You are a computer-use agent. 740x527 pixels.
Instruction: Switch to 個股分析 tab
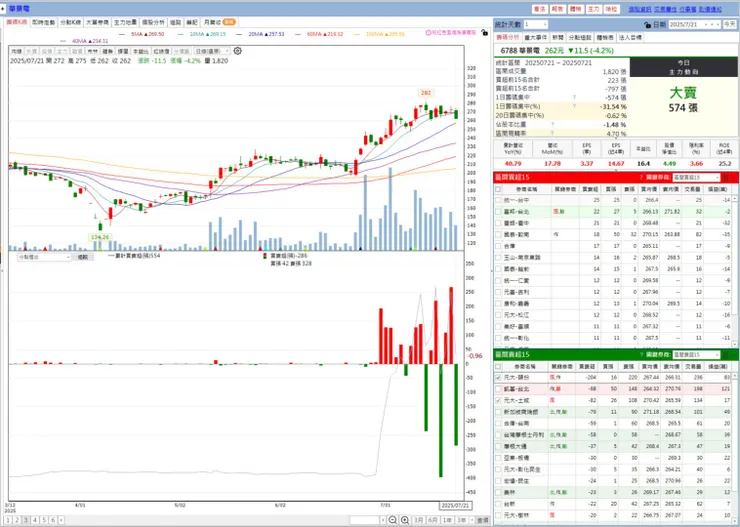coord(153,22)
